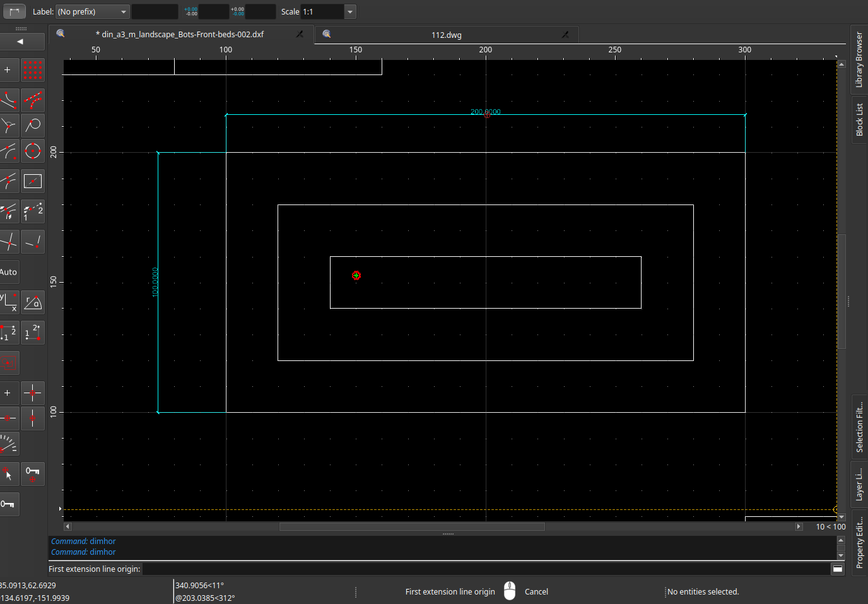The height and width of the screenshot is (604, 868).
Task: Select snap distance tool with arrows
Action: (8, 211)
